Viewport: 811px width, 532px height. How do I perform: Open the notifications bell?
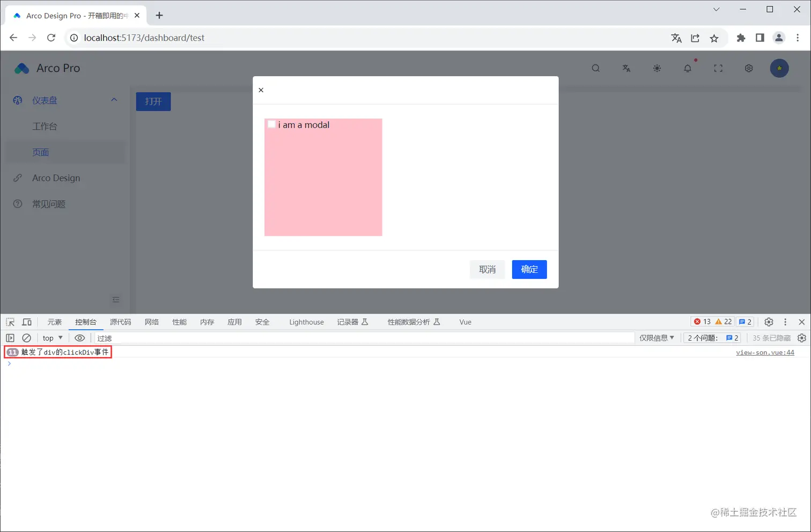click(687, 68)
